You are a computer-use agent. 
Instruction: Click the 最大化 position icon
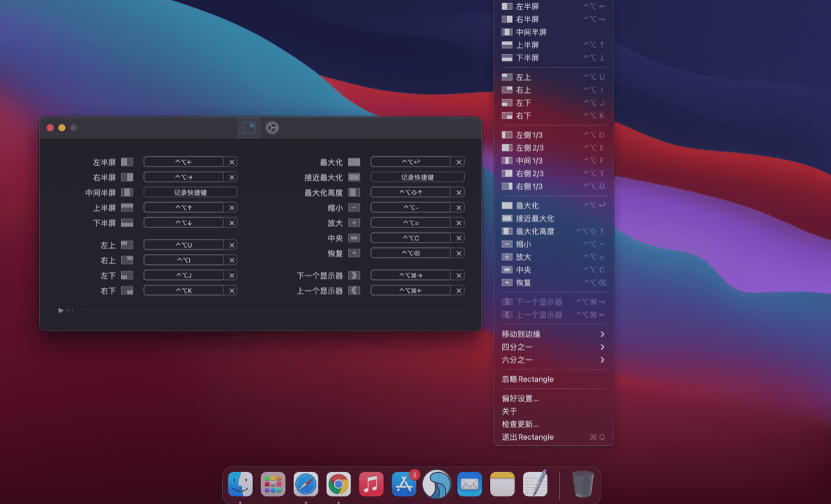coord(355,161)
